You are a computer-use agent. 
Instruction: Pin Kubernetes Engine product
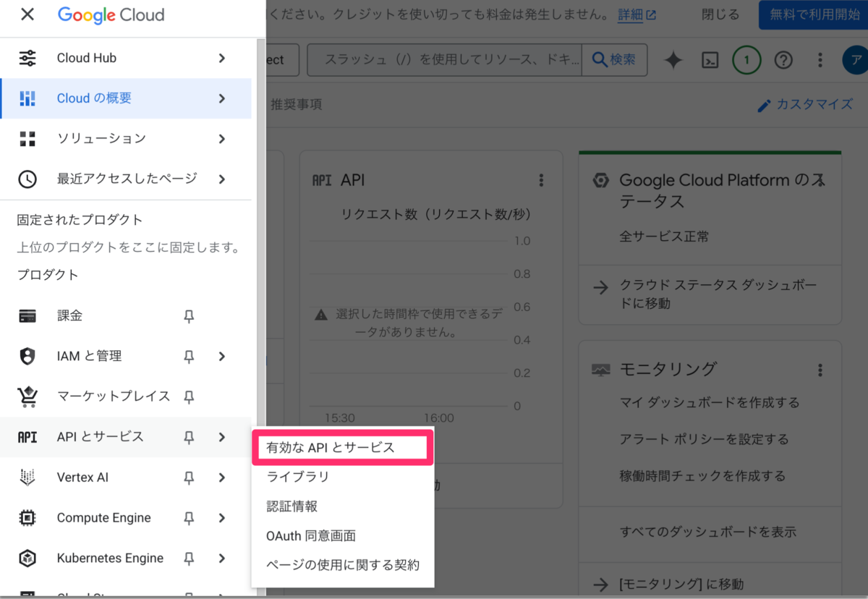[189, 558]
